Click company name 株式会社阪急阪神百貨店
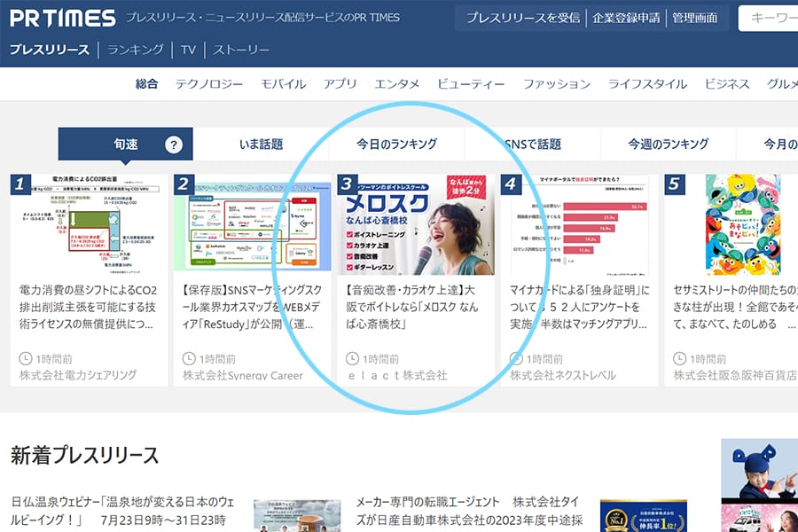 735,375
